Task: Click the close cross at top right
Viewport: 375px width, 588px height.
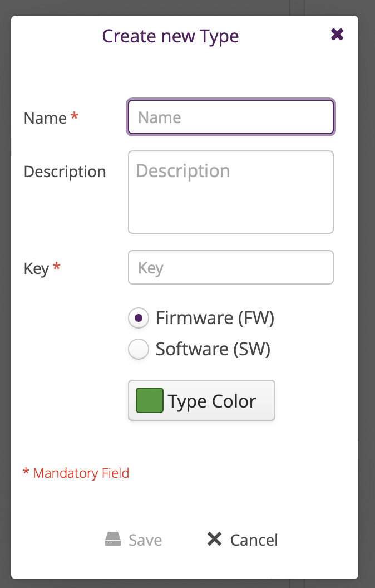Action: (337, 35)
